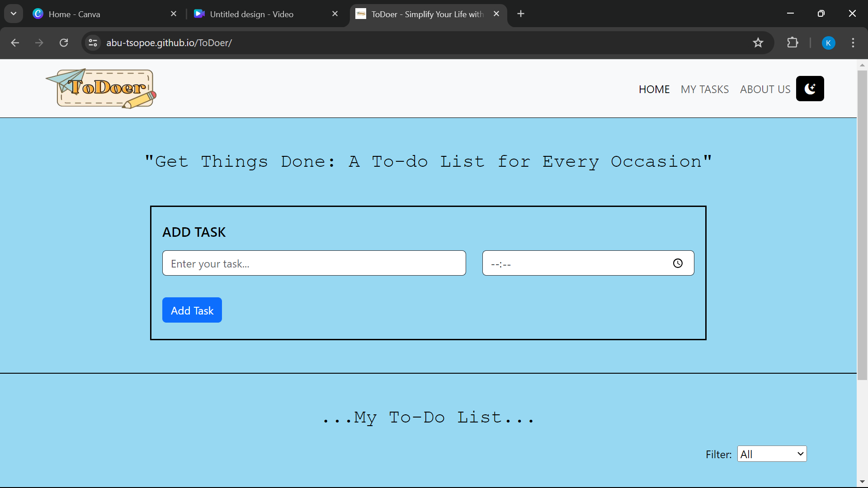Screen dimensions: 868x488
Task: Open the clock picker on the time field
Action: 678,263
